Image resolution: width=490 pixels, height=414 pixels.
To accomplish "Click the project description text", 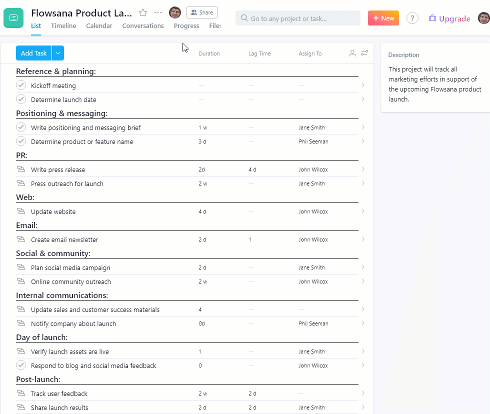I will coord(435,84).
